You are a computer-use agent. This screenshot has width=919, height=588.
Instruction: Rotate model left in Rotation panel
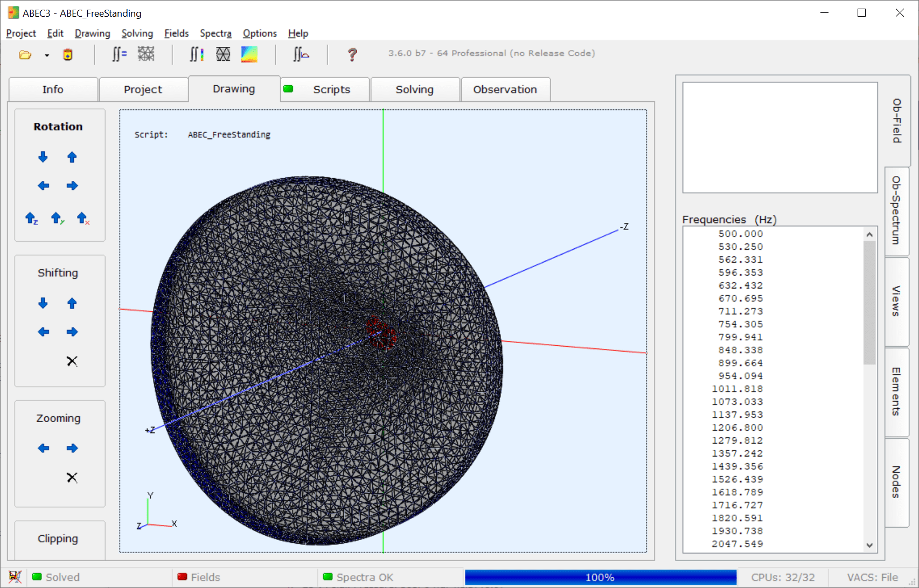(44, 186)
